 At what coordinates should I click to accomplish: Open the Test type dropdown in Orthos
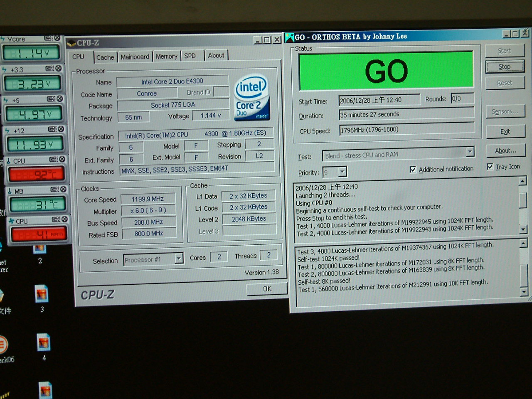pos(470,152)
